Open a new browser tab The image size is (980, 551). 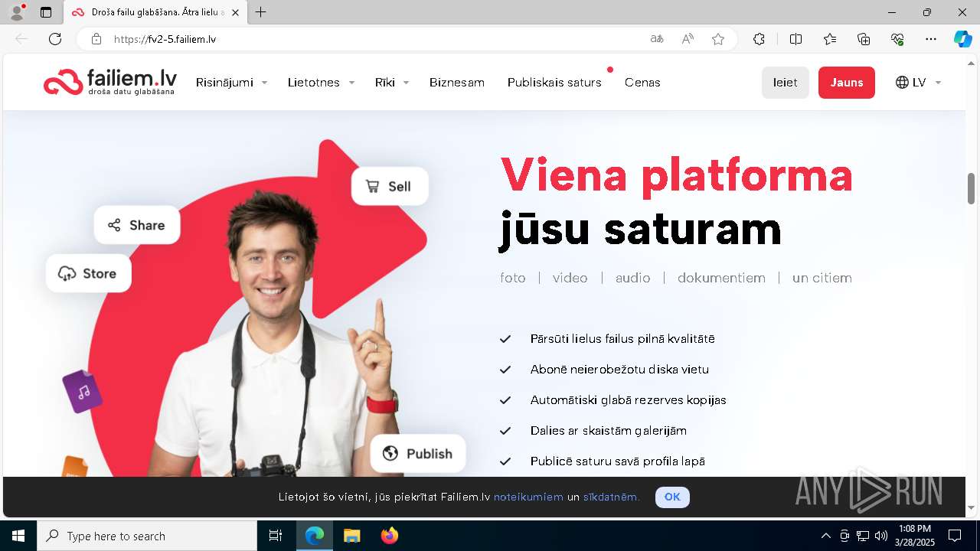261,12
